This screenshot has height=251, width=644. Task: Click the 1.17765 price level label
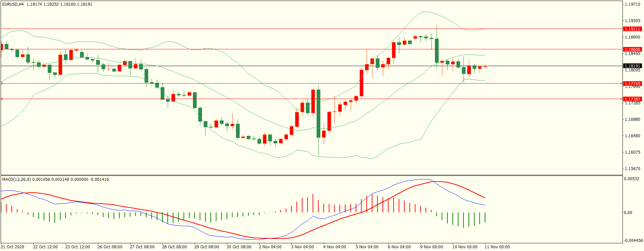[632, 84]
